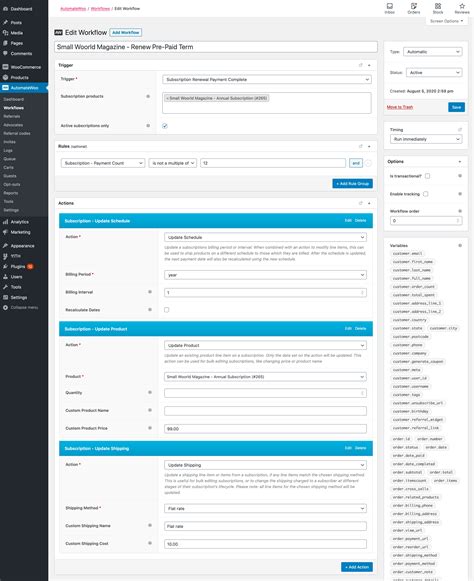
Task: Click the Add Workflow button
Action: 126,33
